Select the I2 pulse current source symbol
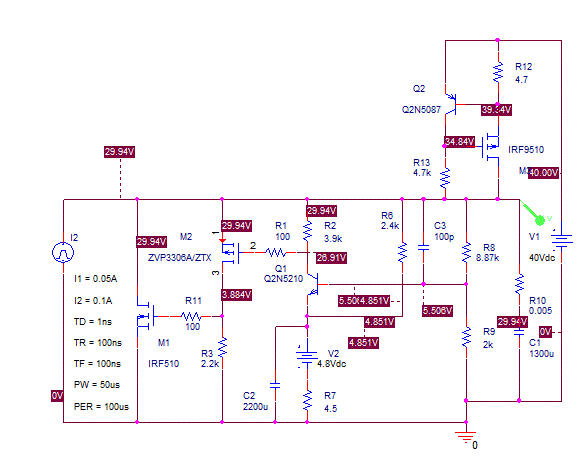Image resolution: width=584 pixels, height=469 pixels. [63, 253]
